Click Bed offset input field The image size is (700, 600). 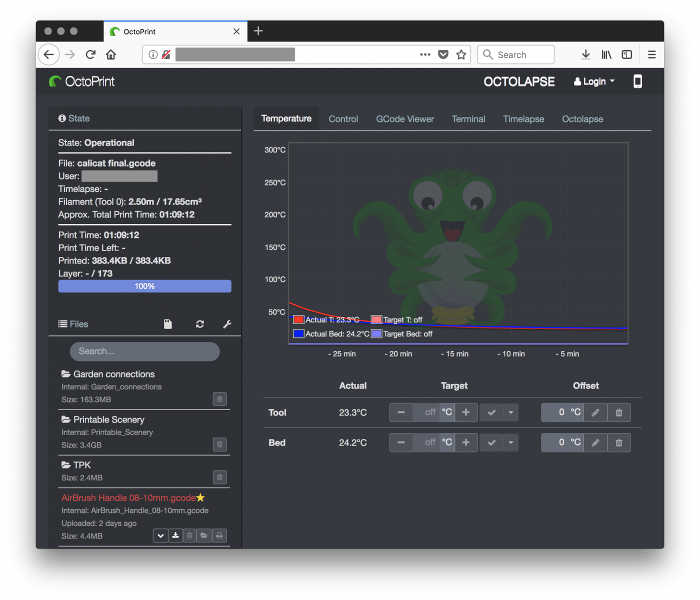coord(554,442)
